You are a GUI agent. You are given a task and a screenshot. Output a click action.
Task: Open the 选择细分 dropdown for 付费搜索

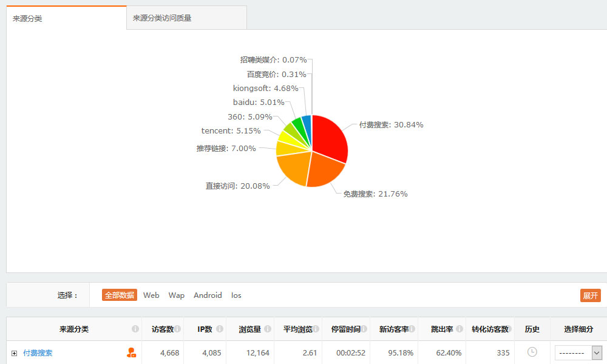(x=578, y=353)
